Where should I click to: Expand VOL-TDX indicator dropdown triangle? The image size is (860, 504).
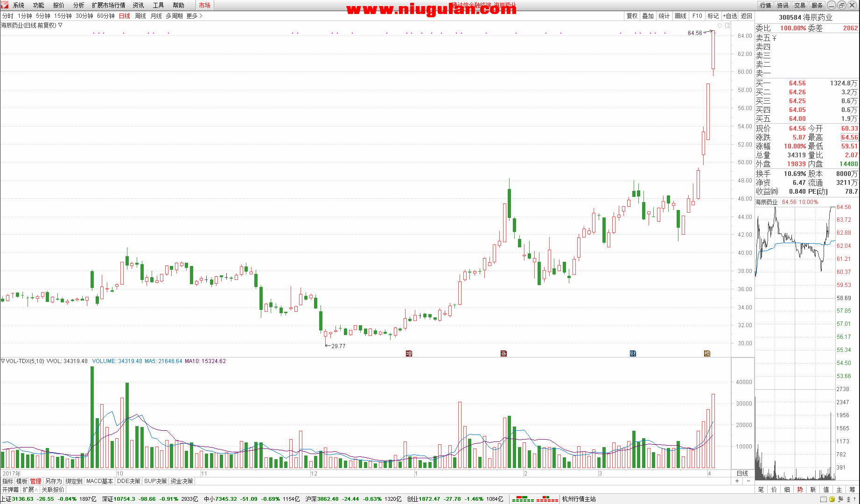3,361
